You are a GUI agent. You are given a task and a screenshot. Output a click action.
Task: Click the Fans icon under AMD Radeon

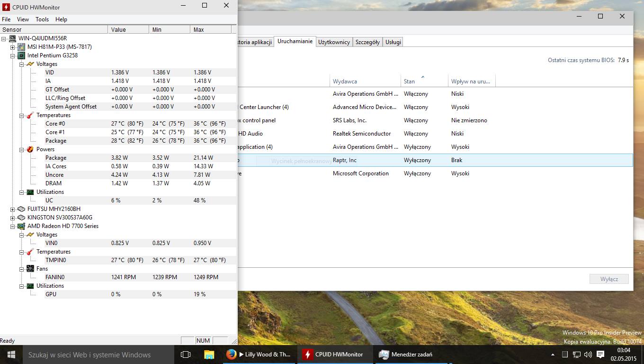pos(30,269)
